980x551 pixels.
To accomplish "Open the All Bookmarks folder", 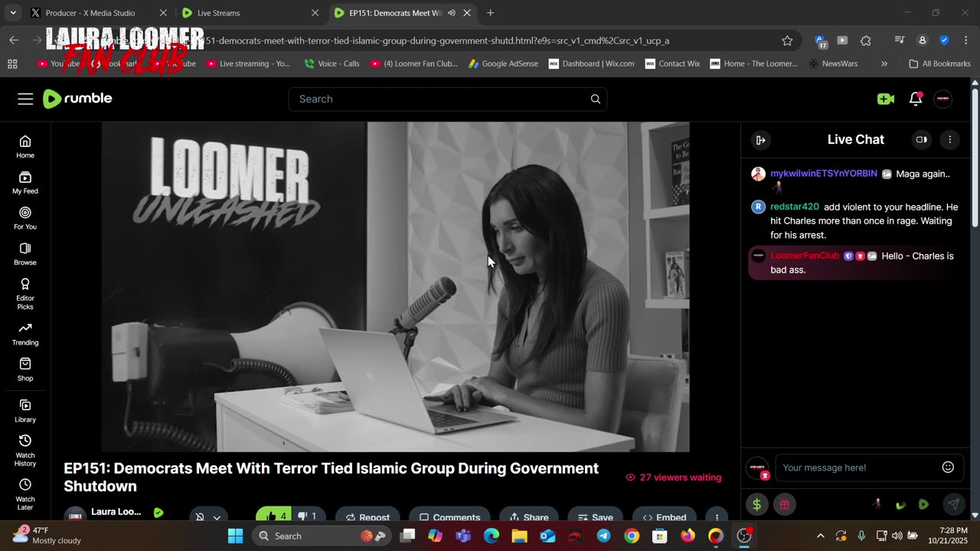I will 940,64.
